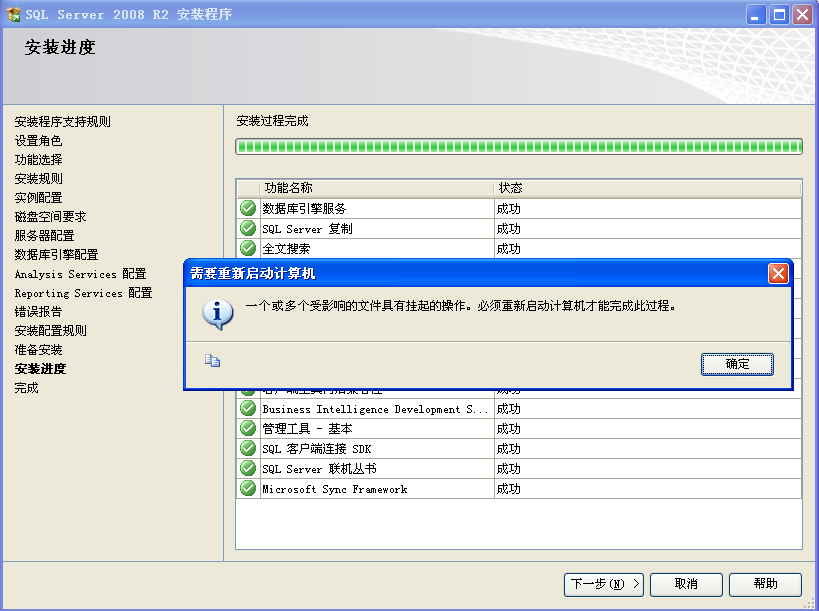Click success icon beside SQL Server 联机丛书
819x611 pixels.
click(246, 468)
